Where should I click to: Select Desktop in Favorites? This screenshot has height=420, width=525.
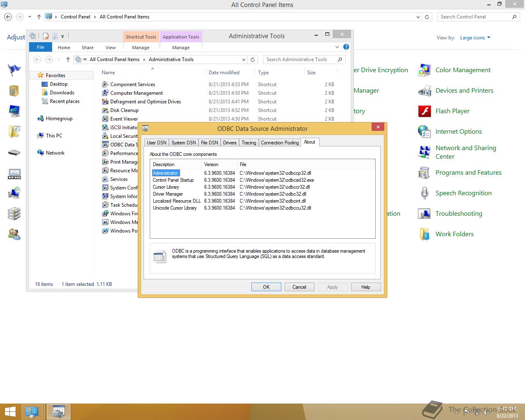tap(59, 84)
